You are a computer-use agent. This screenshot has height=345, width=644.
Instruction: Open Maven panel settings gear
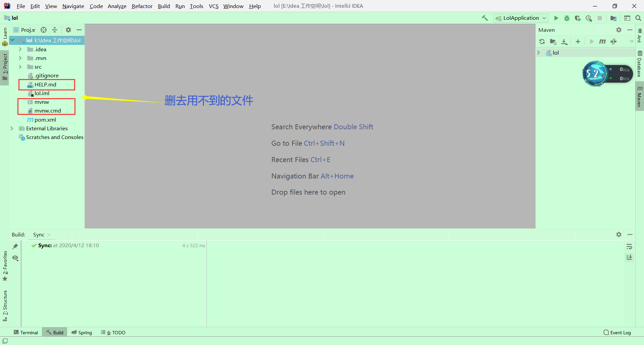pos(619,30)
